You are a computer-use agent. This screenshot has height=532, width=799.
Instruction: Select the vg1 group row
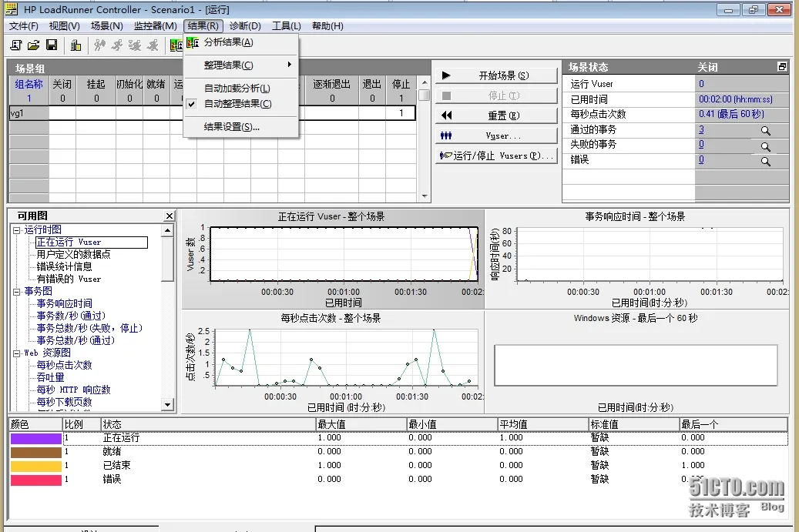coord(213,113)
